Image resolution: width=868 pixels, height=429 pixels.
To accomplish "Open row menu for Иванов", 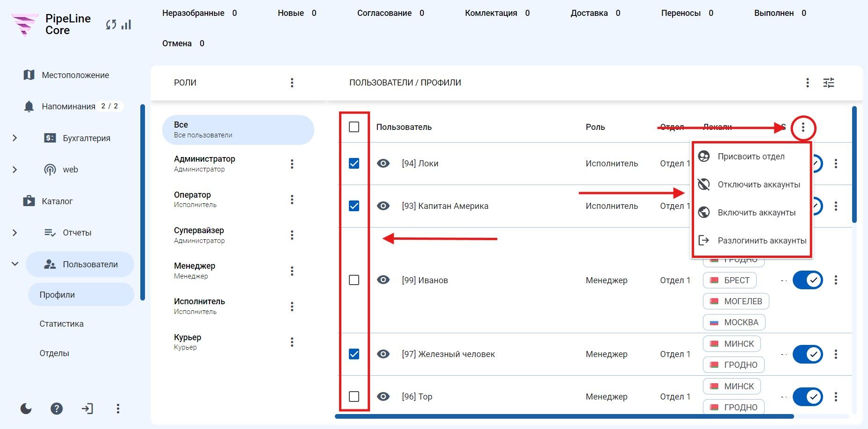I will click(x=836, y=280).
